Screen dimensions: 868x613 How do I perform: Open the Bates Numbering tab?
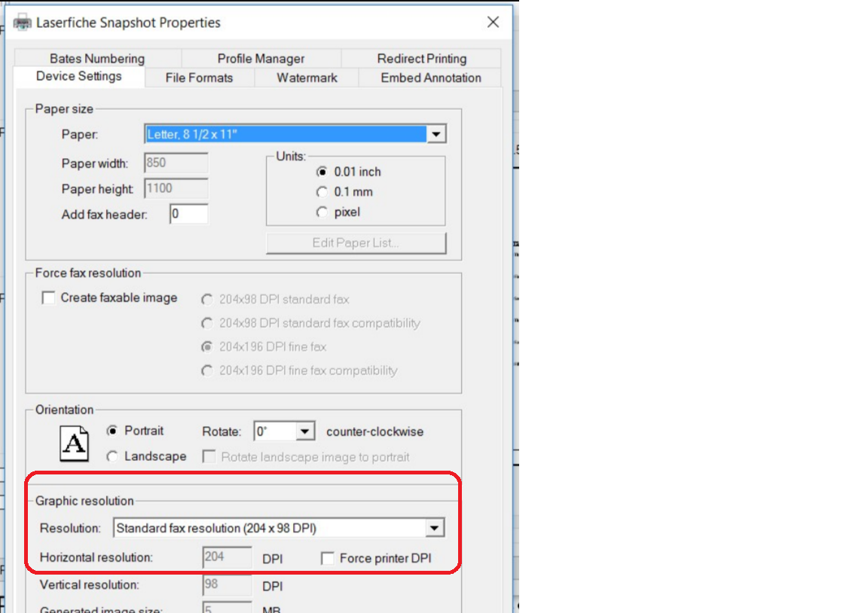(97, 58)
